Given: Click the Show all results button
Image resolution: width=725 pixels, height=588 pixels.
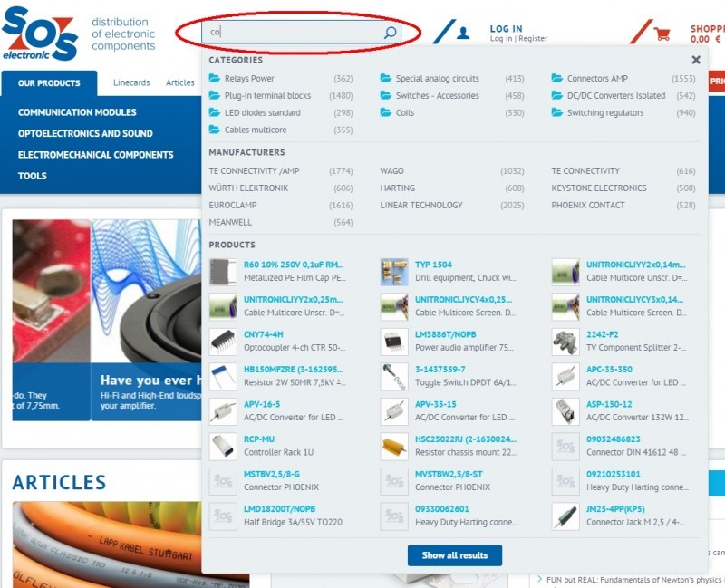Looking at the screenshot, I should coord(455,555).
